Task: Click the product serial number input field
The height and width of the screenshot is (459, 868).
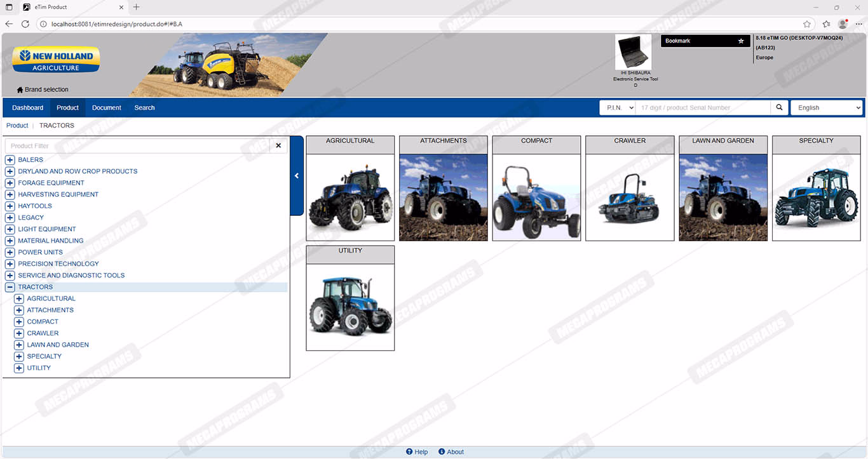Action: coord(702,108)
